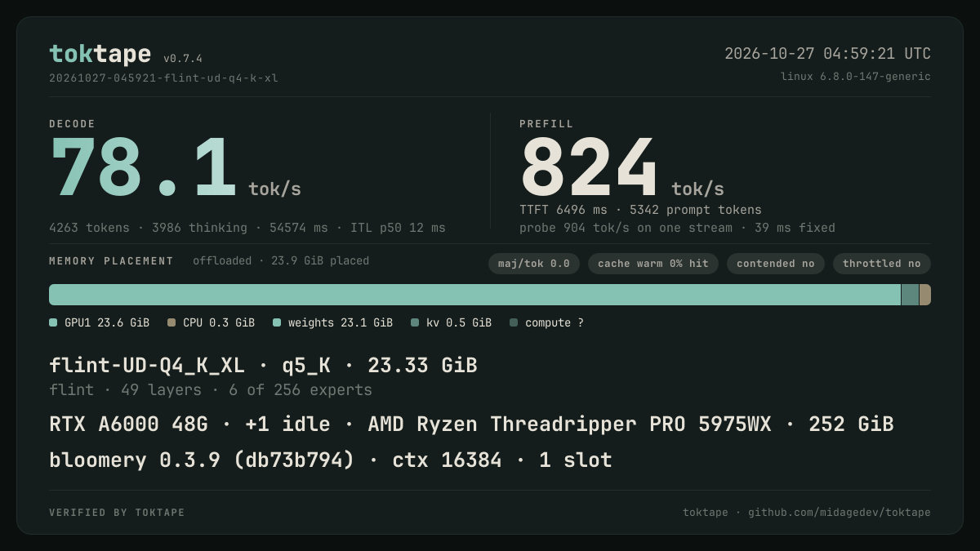
Task: Click the GPU1 23.6 GiB legend label
Action: [107, 323]
